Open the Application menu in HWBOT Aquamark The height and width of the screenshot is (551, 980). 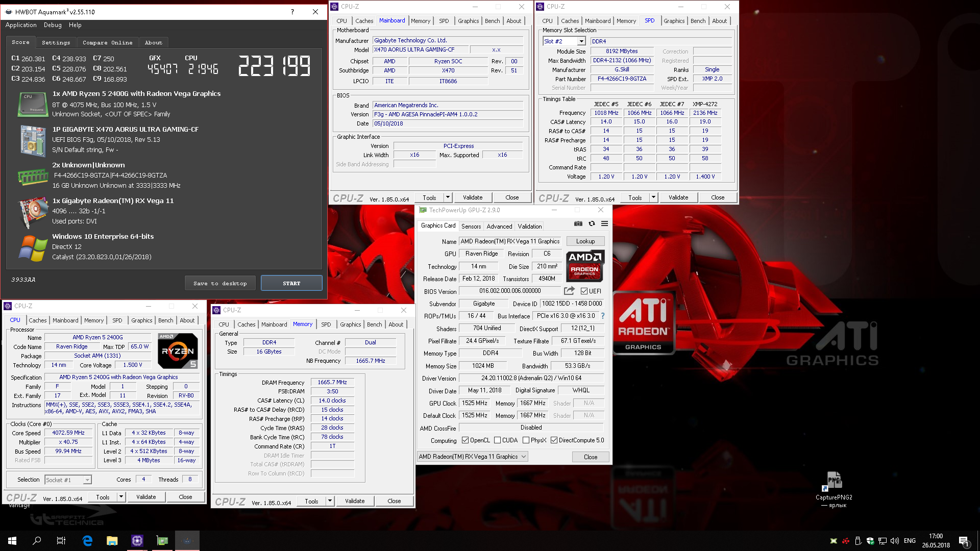click(x=21, y=25)
